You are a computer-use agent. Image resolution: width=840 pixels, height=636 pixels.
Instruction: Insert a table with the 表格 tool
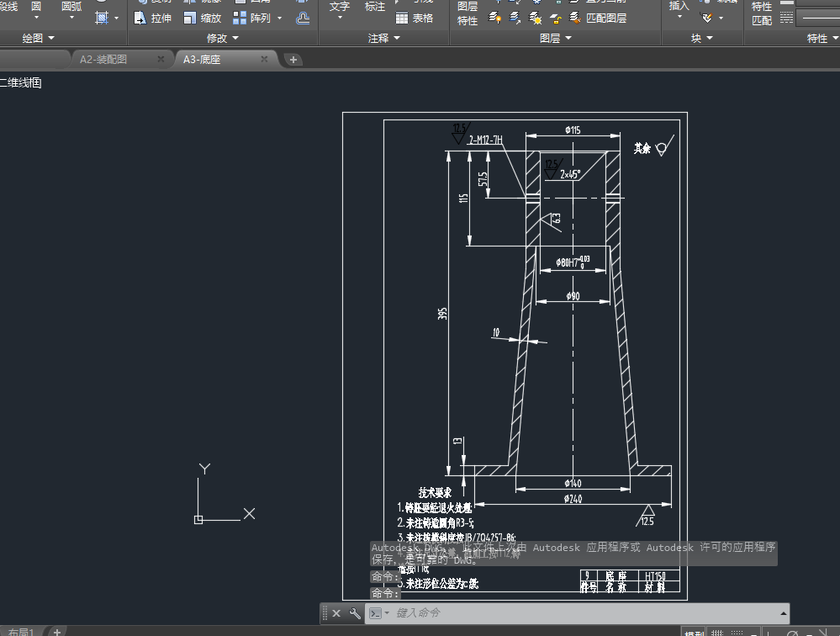pos(414,19)
